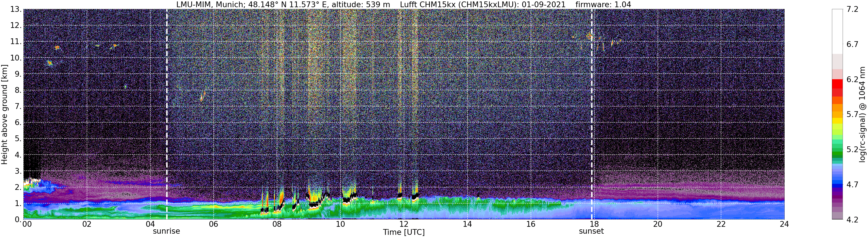Click the colorbar tick value 7.2
The image size is (868, 238).
click(x=852, y=10)
